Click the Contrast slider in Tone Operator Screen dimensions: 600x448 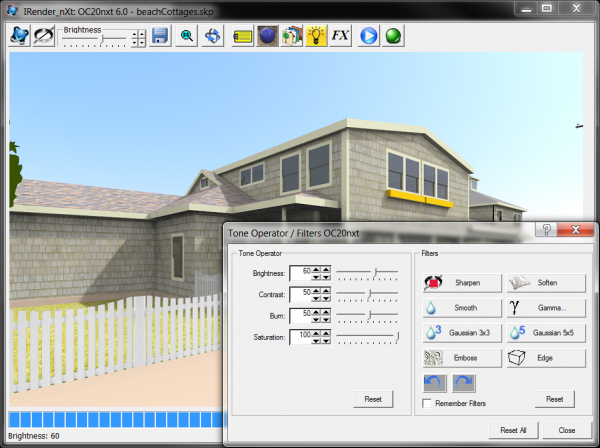pos(367,293)
